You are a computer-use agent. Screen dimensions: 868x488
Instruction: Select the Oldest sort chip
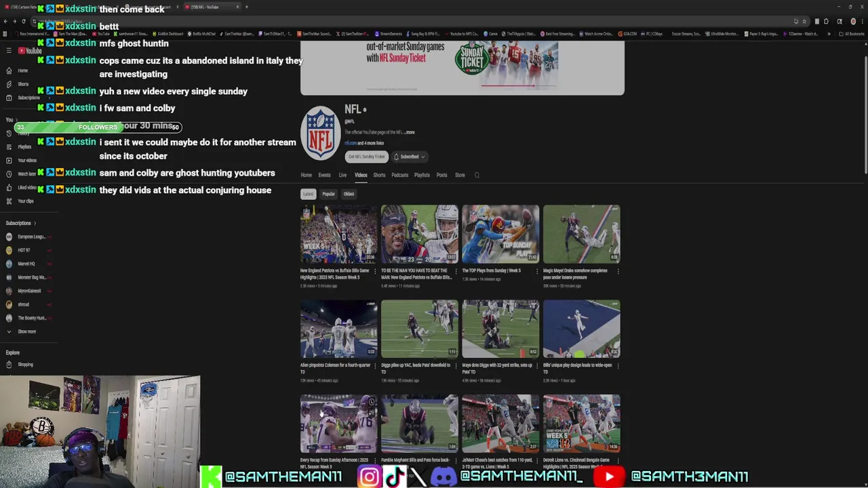349,194
